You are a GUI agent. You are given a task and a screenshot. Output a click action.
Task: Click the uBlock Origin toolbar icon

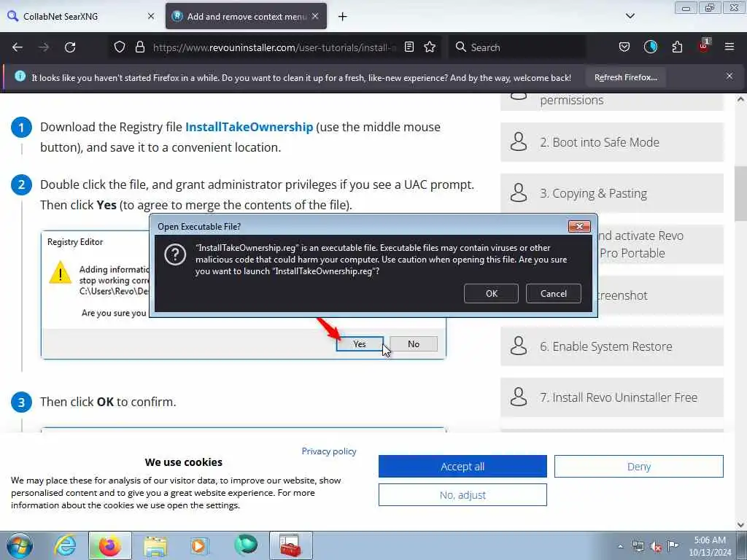point(704,46)
